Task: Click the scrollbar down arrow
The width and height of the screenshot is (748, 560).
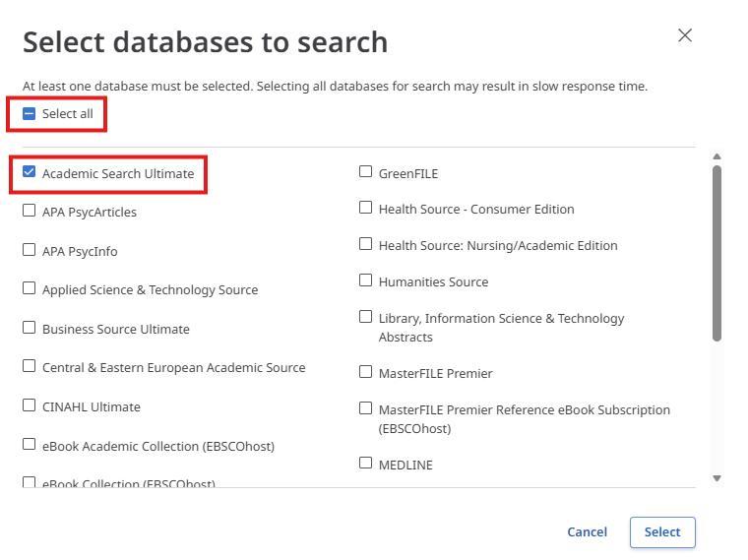Action: [717, 478]
